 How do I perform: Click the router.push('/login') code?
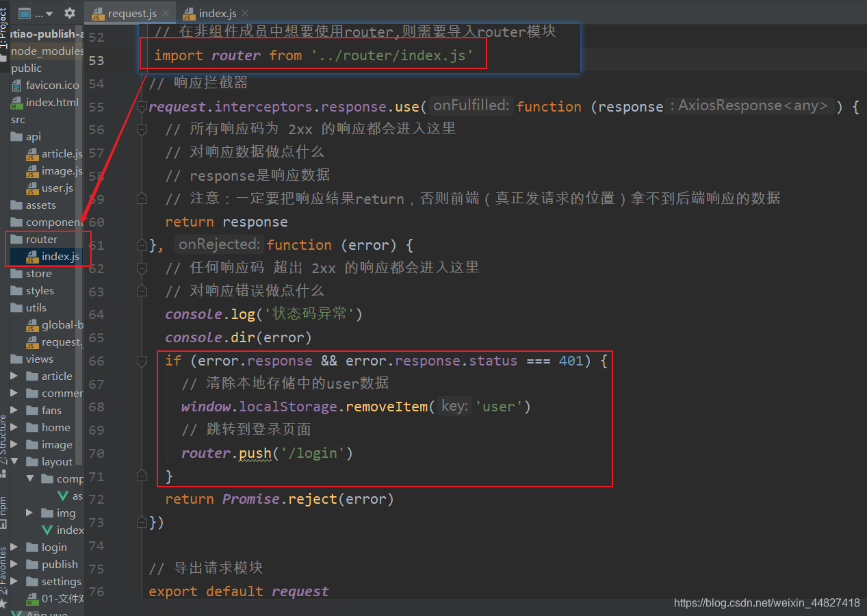267,453
